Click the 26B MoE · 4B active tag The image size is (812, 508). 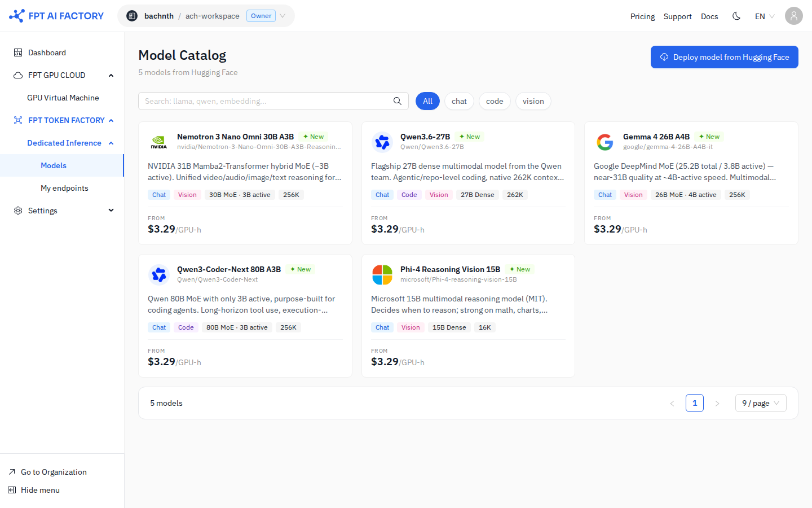pos(686,195)
